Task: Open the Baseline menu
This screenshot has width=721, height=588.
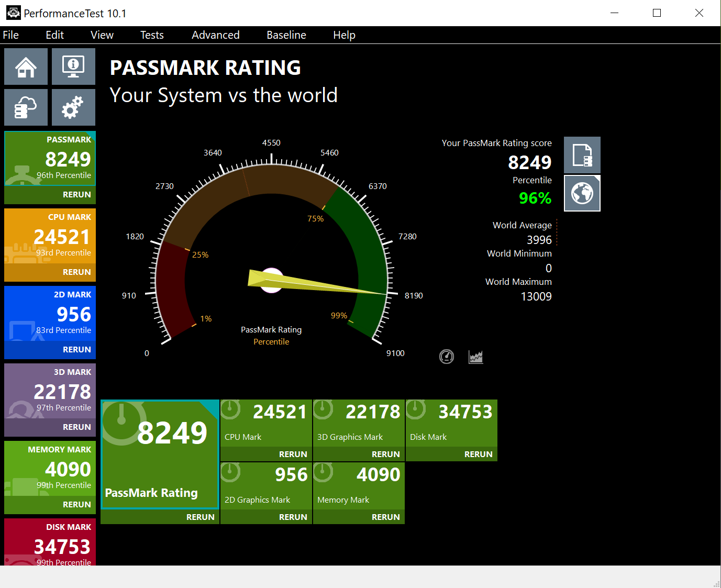Action: coord(286,35)
